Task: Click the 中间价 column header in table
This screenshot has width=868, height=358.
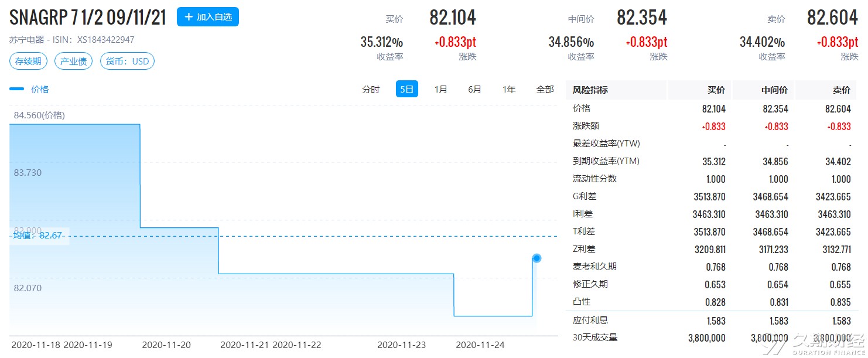Action: point(775,90)
